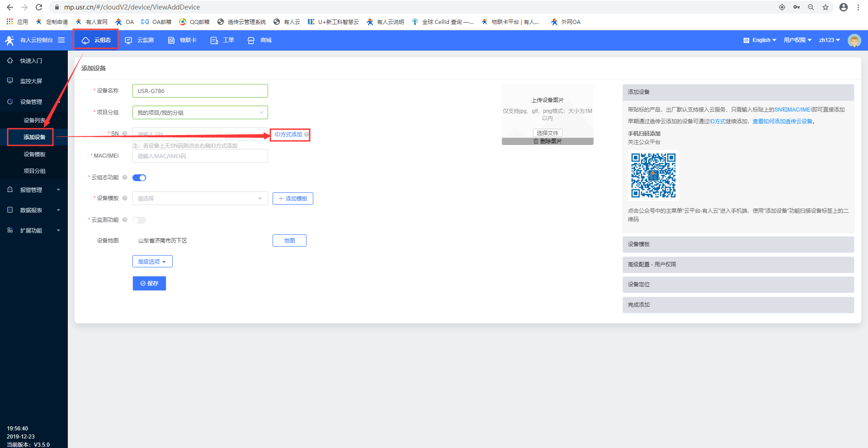Open the 设备模板 select dropdown
The height and width of the screenshot is (448, 868).
click(x=200, y=199)
